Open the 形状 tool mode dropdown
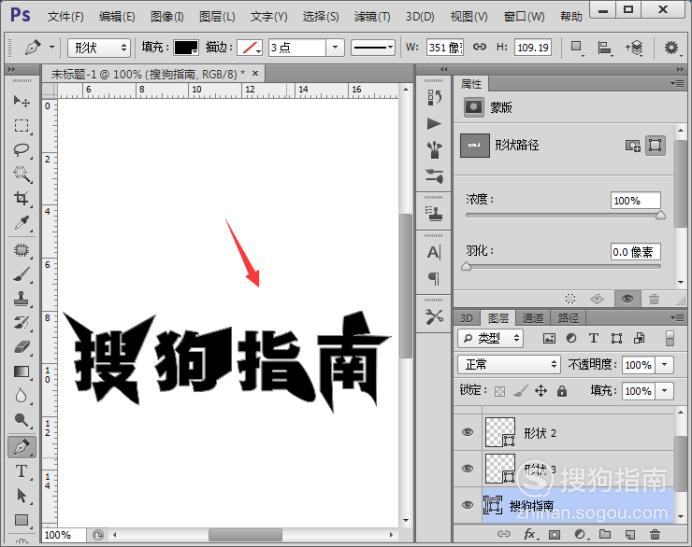The height and width of the screenshot is (547, 692). click(x=99, y=47)
